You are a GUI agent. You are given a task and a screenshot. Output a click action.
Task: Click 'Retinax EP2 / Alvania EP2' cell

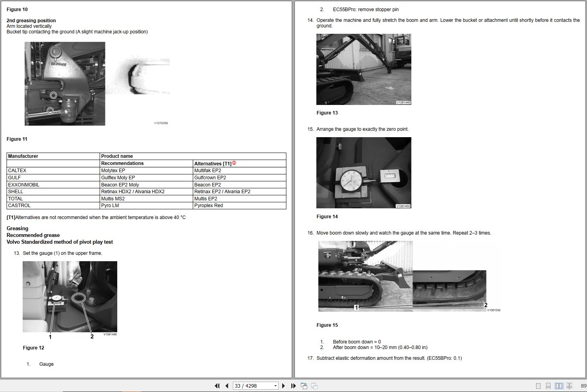click(x=239, y=192)
